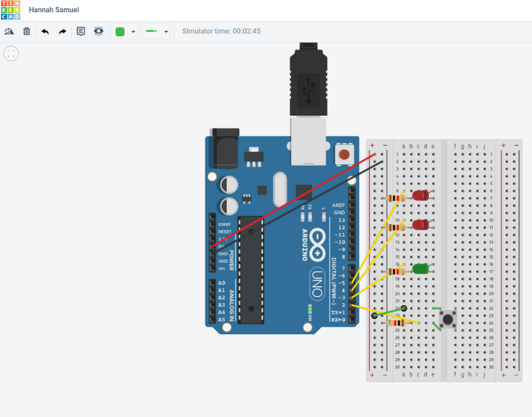This screenshot has width=532, height=417.
Task: Click the Arduino reset button
Action: (x=344, y=155)
